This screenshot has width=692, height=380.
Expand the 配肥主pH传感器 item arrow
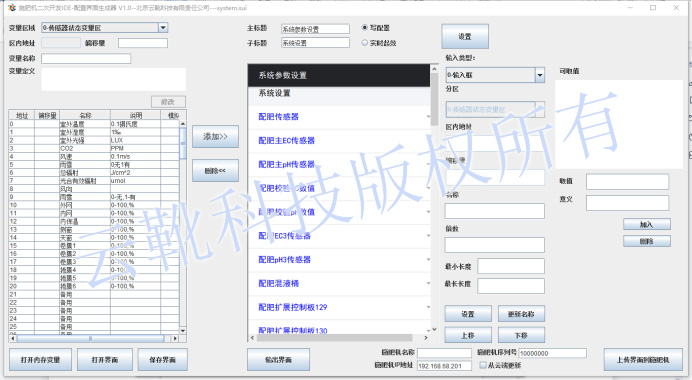pyautogui.click(x=428, y=165)
